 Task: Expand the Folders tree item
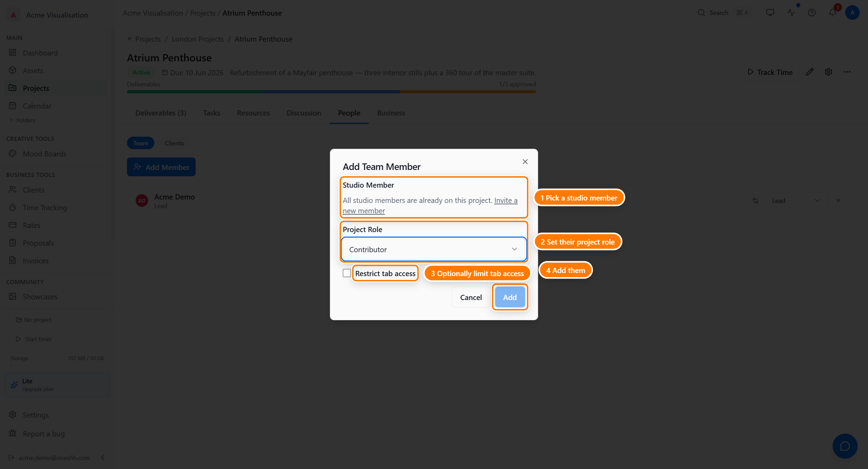point(23,120)
